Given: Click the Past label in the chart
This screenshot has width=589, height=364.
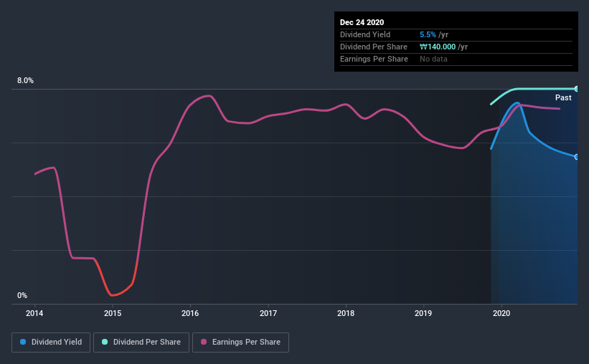Looking at the screenshot, I should pos(563,97).
